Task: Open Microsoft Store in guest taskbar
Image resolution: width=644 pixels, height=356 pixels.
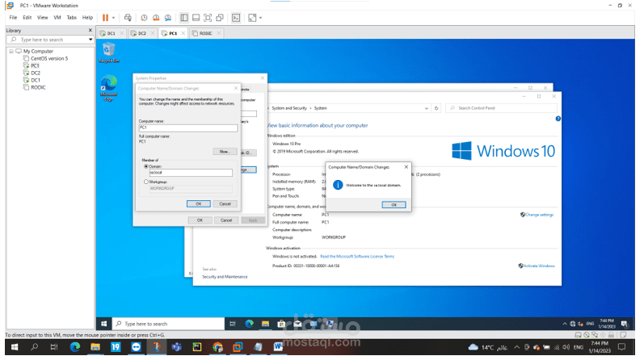Action: point(281,324)
